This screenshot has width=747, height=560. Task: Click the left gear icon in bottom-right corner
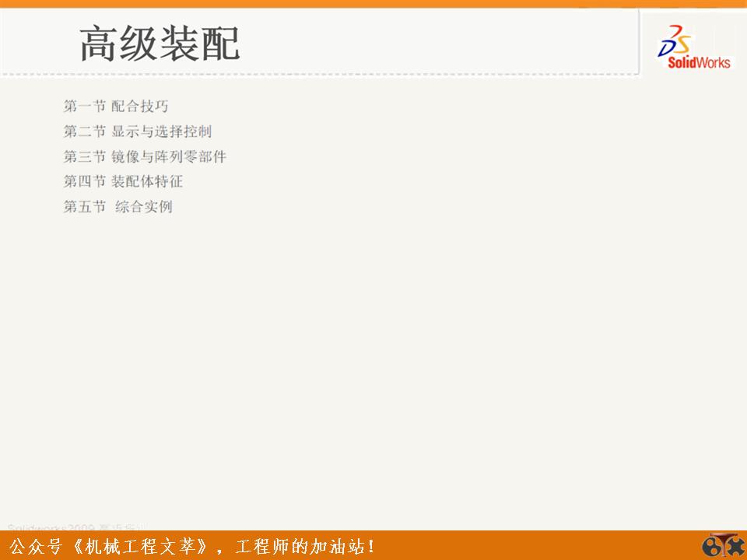point(710,546)
